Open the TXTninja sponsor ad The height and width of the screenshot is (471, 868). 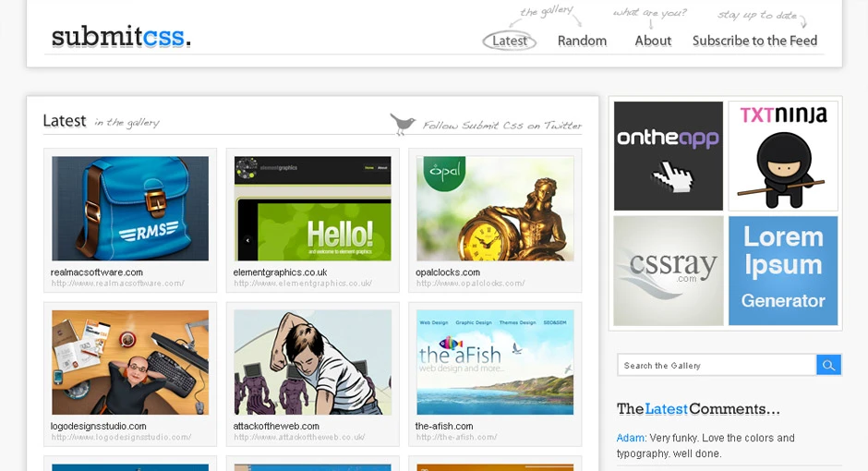pyautogui.click(x=783, y=155)
